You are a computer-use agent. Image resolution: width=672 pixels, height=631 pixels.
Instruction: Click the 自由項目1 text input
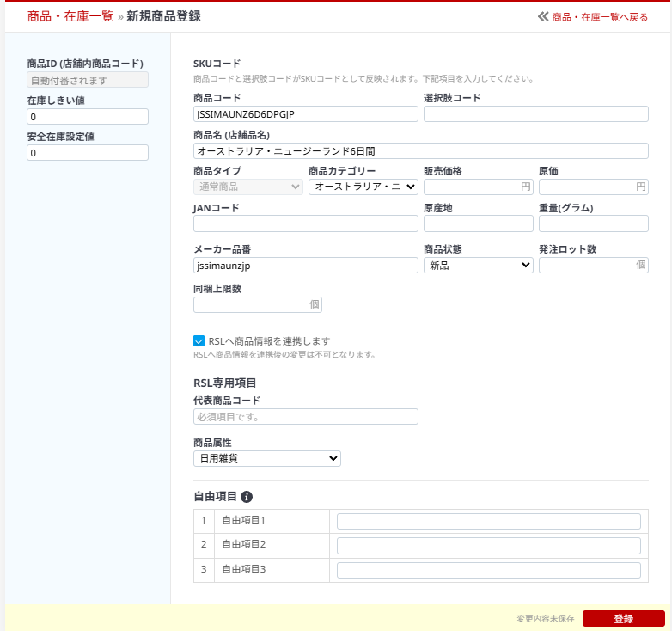(x=488, y=521)
